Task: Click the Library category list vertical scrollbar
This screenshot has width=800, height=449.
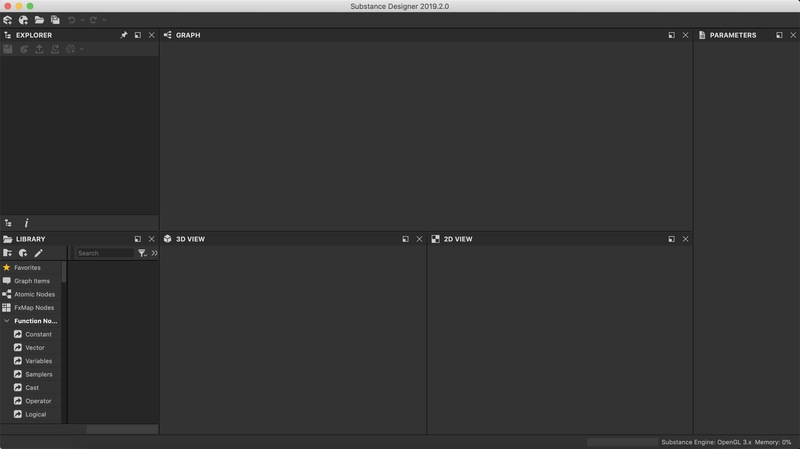Action: [64, 272]
